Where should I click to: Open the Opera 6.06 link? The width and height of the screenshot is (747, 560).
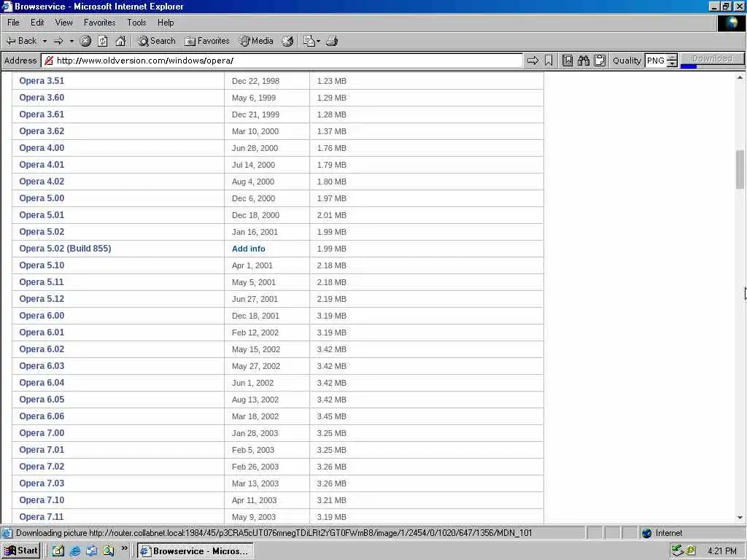coord(42,416)
